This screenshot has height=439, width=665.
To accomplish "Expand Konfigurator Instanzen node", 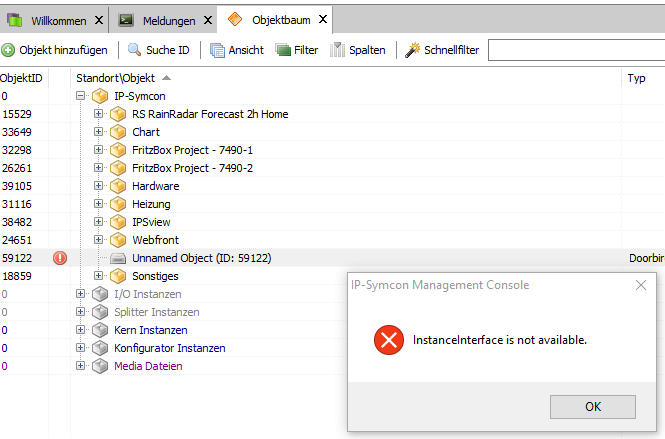I will [80, 347].
